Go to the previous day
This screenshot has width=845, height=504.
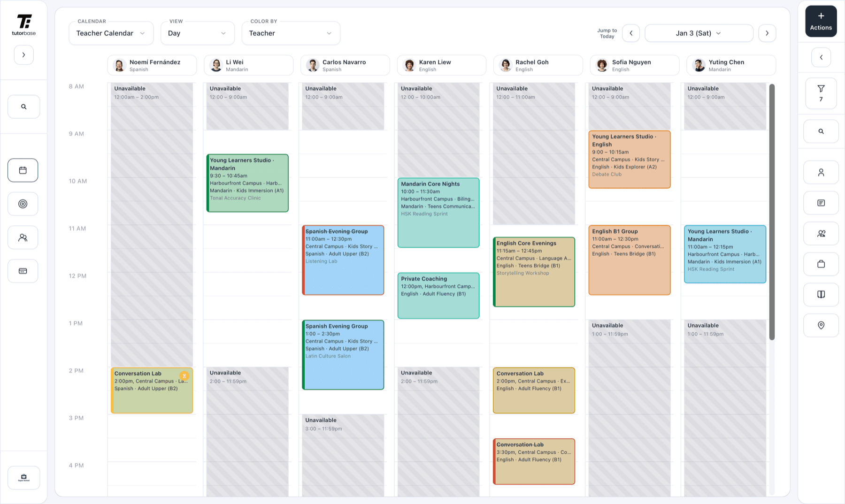pos(631,33)
